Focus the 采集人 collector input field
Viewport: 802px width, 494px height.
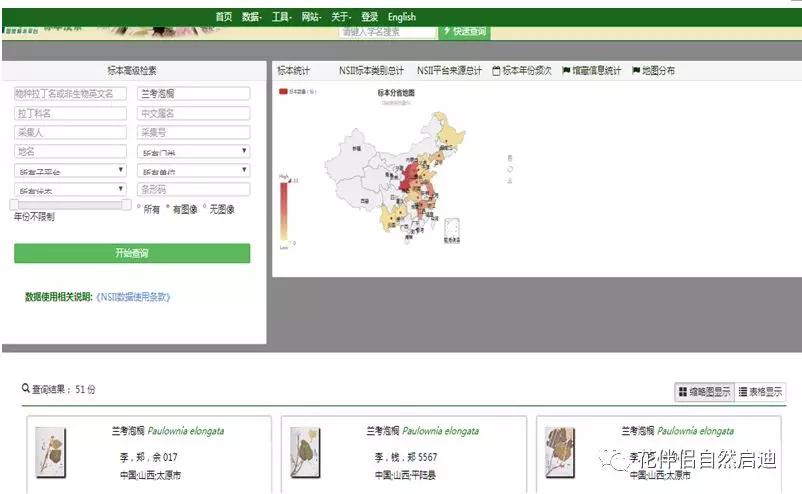(70, 132)
